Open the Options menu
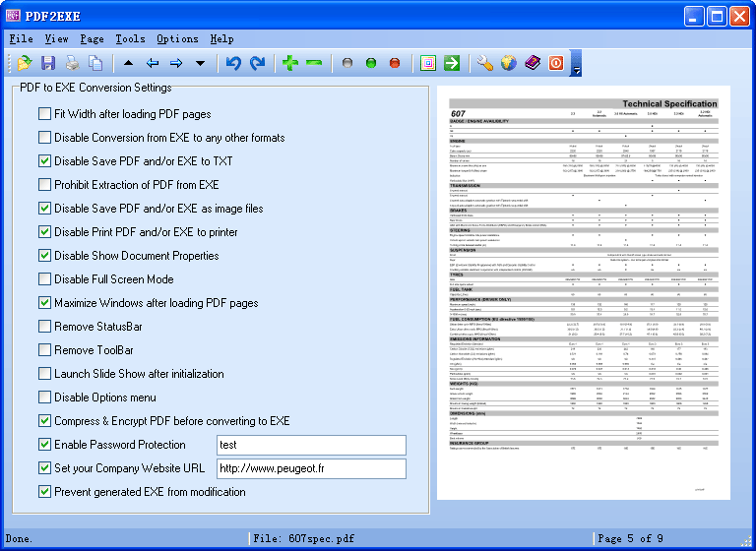Image resolution: width=756 pixels, height=551 pixels. (x=177, y=39)
